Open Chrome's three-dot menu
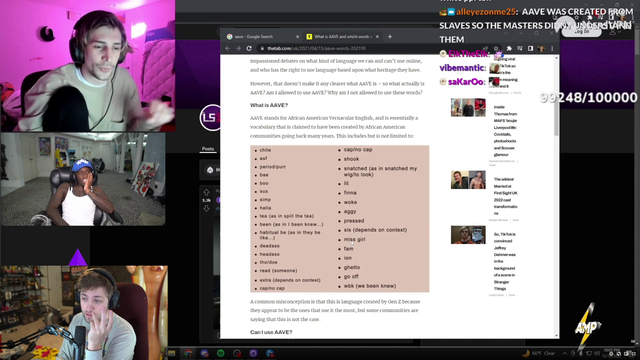The height and width of the screenshot is (360, 640). point(552,48)
